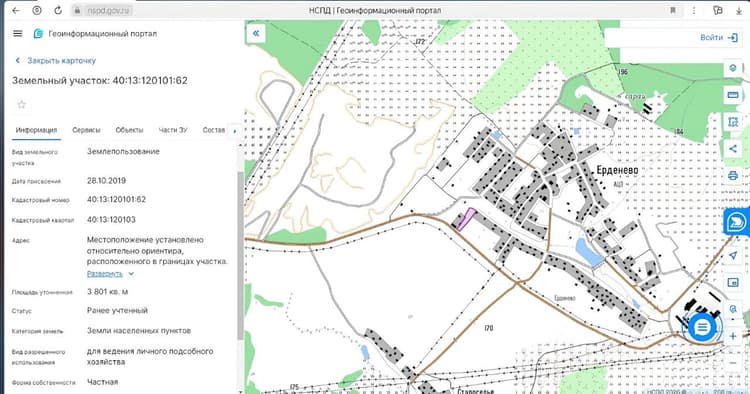Print the current map view
The height and width of the screenshot is (394, 750).
coord(733,175)
